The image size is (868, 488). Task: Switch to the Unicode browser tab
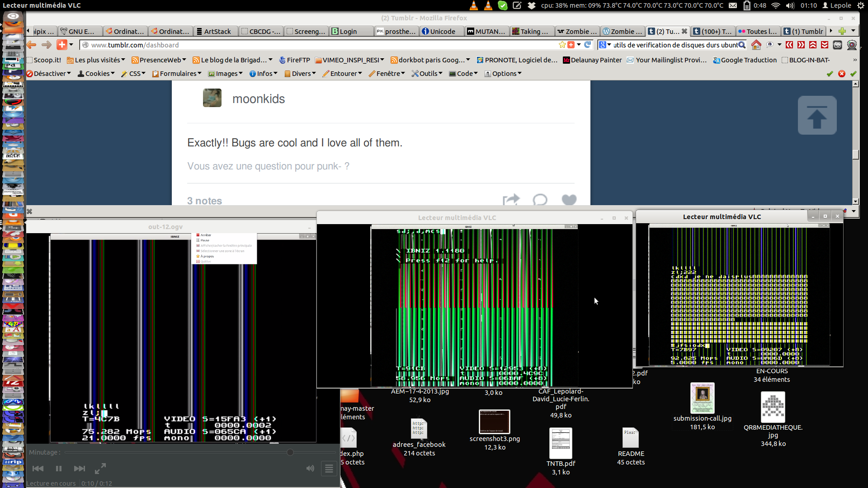[x=442, y=32]
